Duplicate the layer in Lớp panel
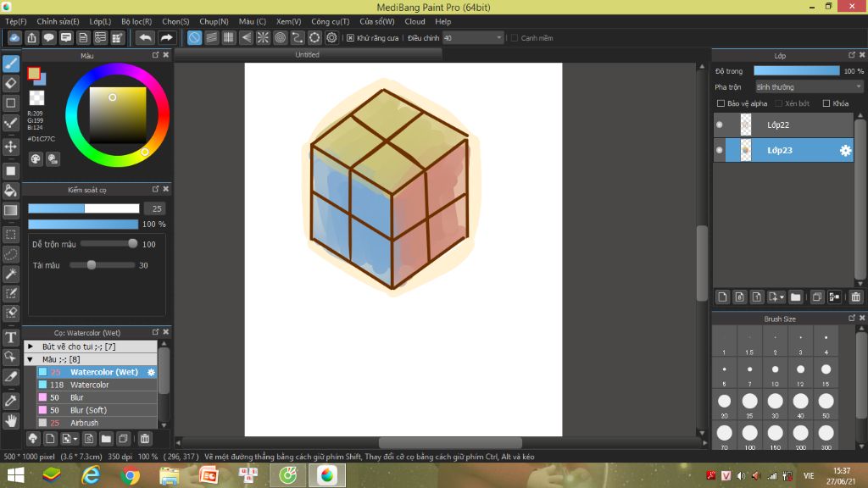This screenshot has width=868, height=488. (x=817, y=297)
